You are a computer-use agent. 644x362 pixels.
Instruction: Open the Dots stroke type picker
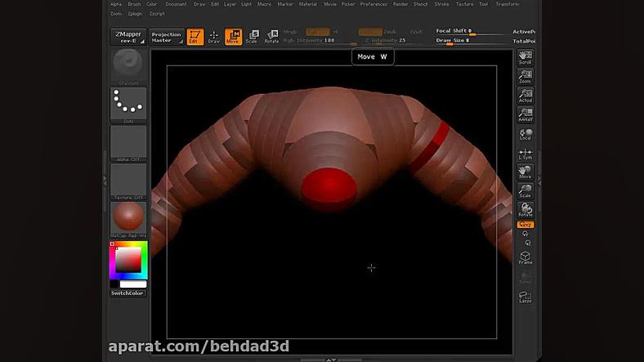coord(128,104)
